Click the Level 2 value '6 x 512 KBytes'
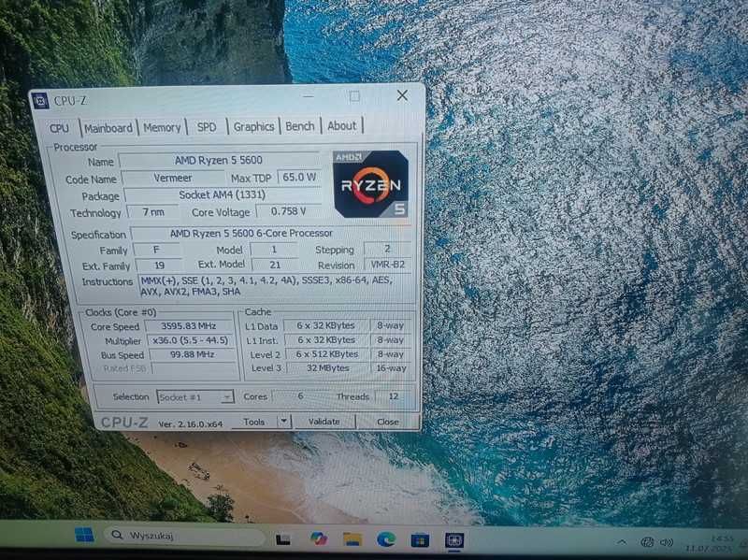The width and height of the screenshot is (748, 560). tap(327, 354)
